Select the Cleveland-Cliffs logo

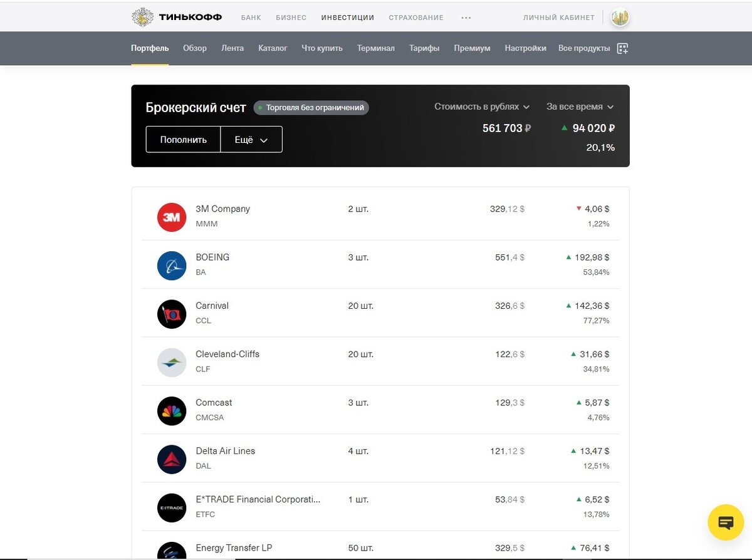tap(172, 362)
